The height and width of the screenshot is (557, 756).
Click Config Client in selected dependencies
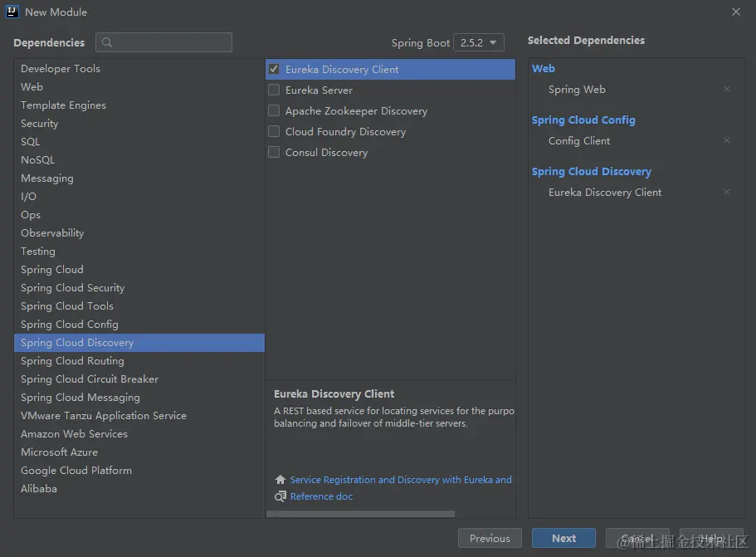click(x=579, y=141)
